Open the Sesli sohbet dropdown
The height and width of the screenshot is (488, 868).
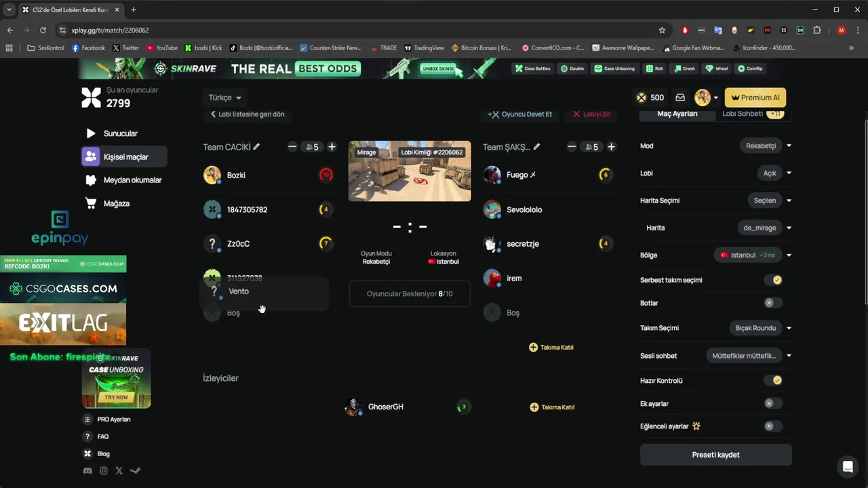tap(749, 356)
